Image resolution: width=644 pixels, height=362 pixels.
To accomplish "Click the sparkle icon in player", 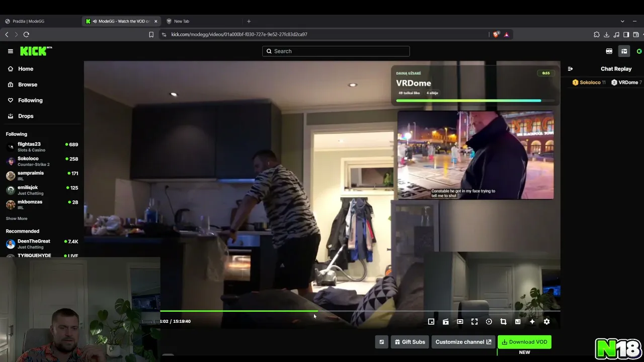I will 532,322.
